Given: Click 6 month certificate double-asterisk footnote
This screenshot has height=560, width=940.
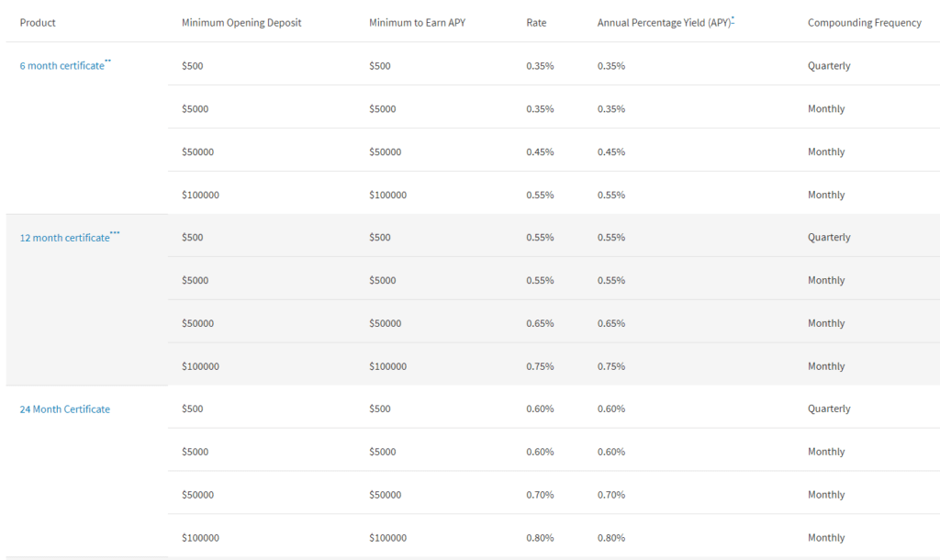Looking at the screenshot, I should pos(108,62).
